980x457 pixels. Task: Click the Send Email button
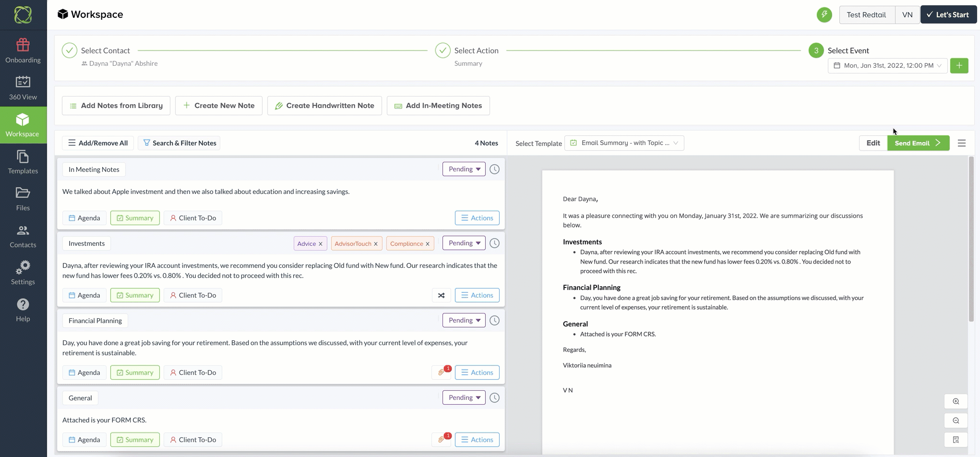[918, 143]
